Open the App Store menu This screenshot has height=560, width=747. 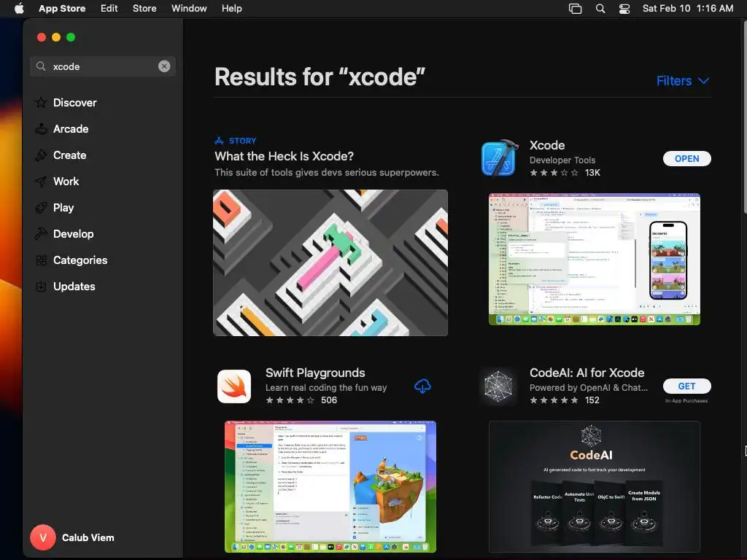[x=62, y=9]
